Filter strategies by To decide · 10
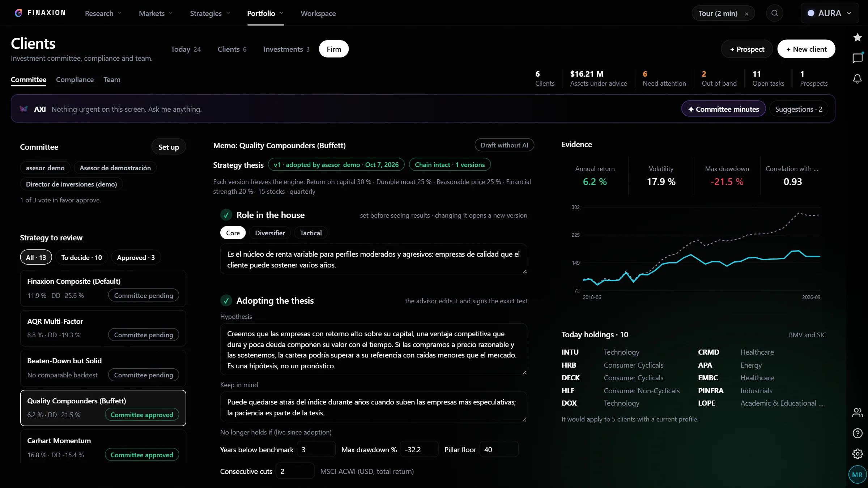The height and width of the screenshot is (488, 868). coord(82,257)
